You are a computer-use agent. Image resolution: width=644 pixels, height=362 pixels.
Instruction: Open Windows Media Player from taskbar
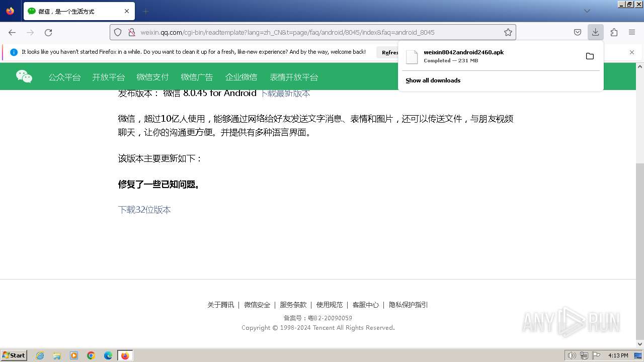(x=74, y=355)
